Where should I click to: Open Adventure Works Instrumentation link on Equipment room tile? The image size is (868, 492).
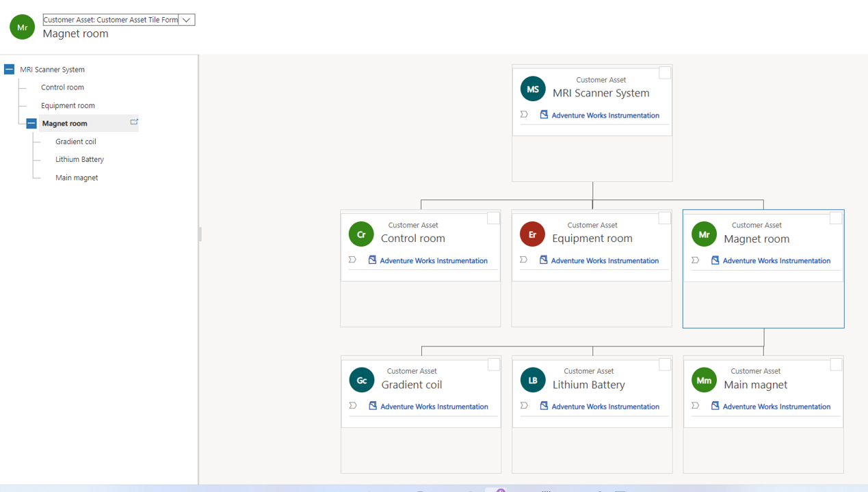(x=605, y=260)
